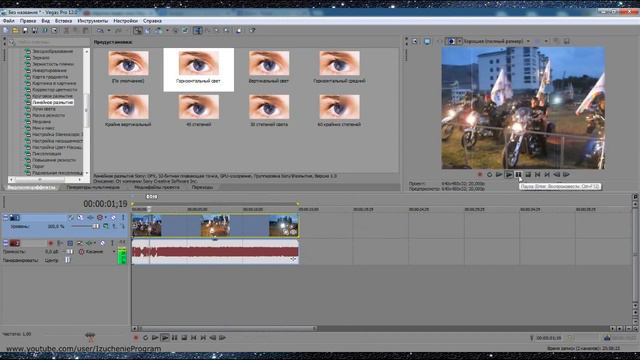640x360 pixels.
Task: Toggle external monitor preview icon
Action: pyautogui.click(x=427, y=41)
